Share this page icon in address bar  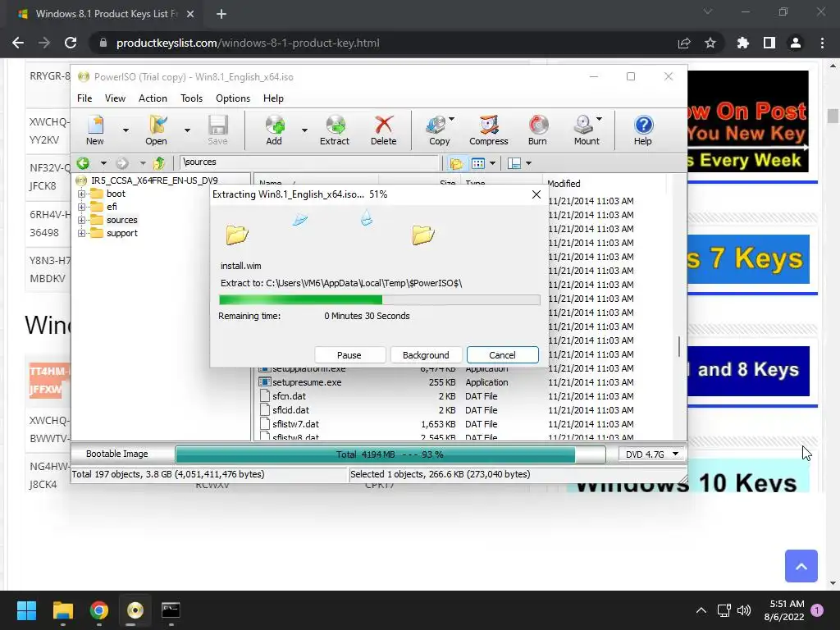click(684, 43)
